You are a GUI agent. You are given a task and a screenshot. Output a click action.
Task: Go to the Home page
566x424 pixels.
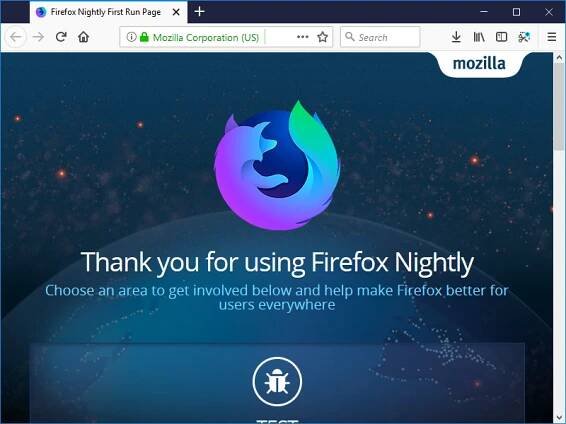click(83, 37)
